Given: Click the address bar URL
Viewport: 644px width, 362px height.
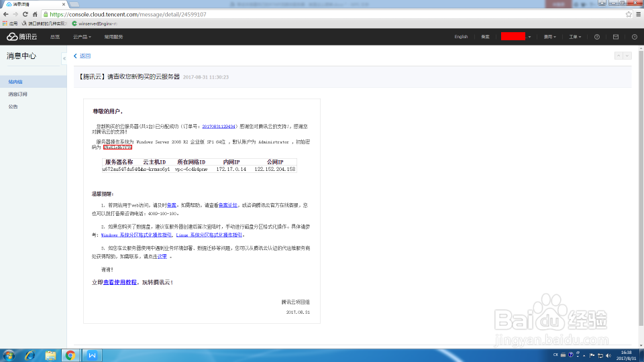Looking at the screenshot, I should (127, 14).
